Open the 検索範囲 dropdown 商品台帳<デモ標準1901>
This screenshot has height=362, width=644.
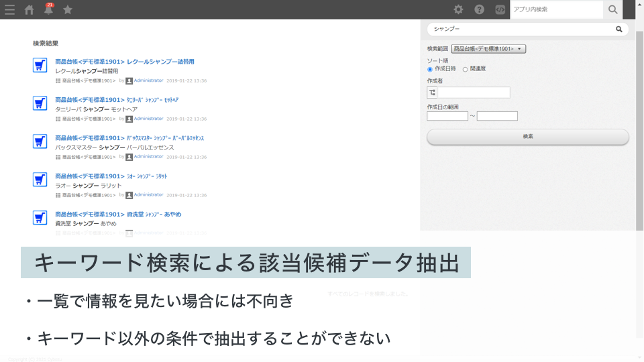coord(488,49)
